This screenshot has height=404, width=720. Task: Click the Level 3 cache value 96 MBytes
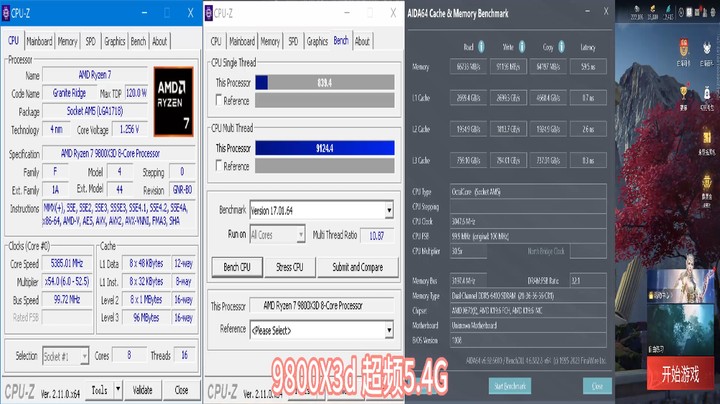(146, 318)
